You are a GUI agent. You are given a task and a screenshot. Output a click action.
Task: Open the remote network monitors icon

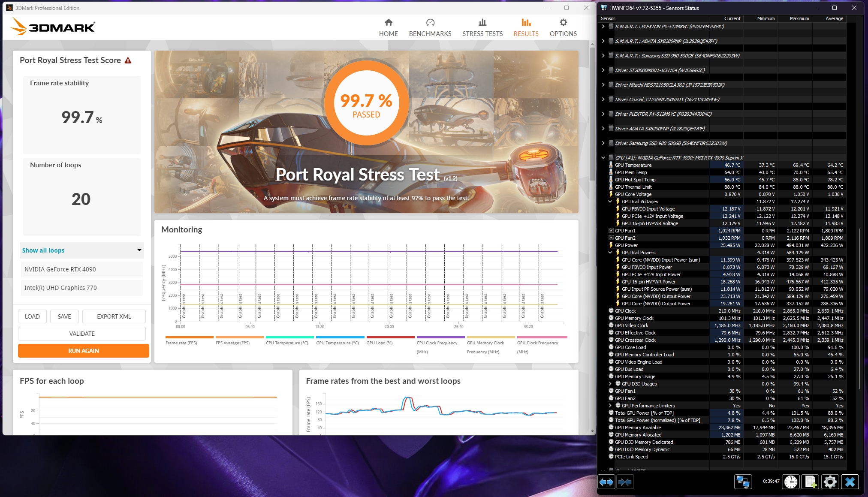743,482
